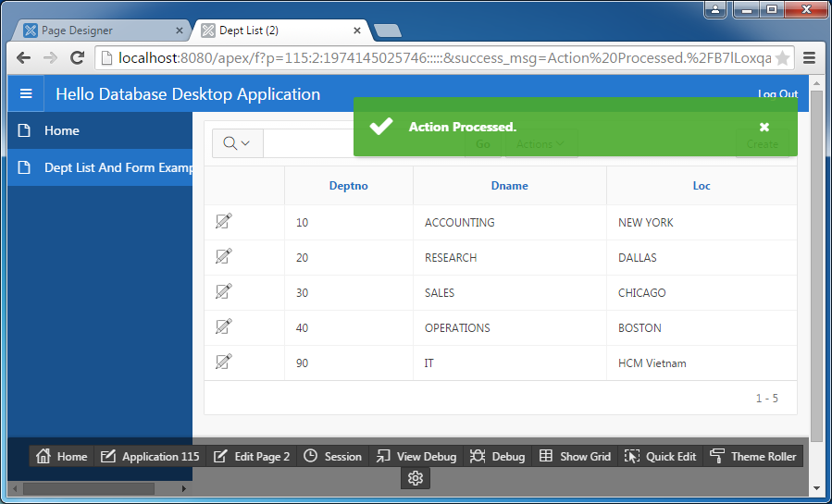Toggle Debug in the developer toolbar
This screenshot has width=832, height=504.
pos(498,456)
